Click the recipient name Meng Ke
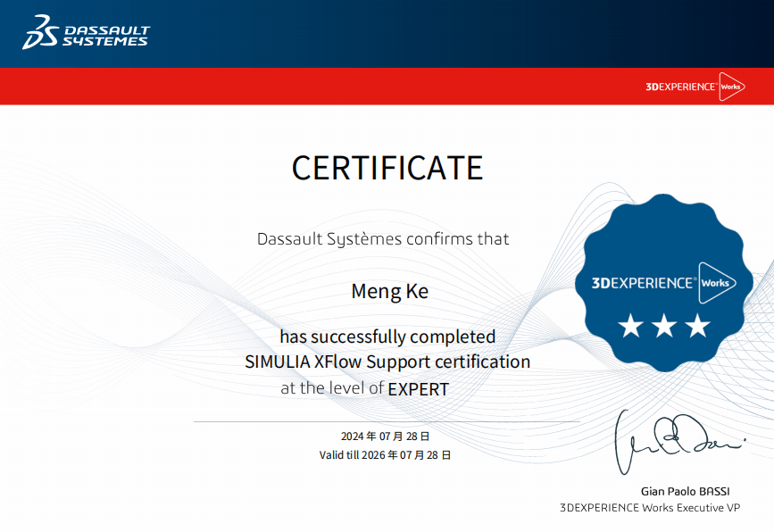Screen dimensions: 774x532 (x=389, y=291)
